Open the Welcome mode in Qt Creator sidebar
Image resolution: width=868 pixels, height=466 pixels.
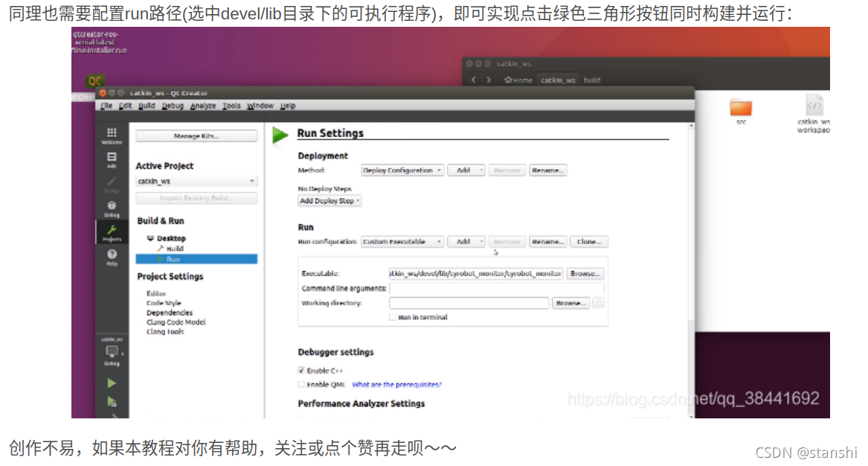click(x=112, y=135)
